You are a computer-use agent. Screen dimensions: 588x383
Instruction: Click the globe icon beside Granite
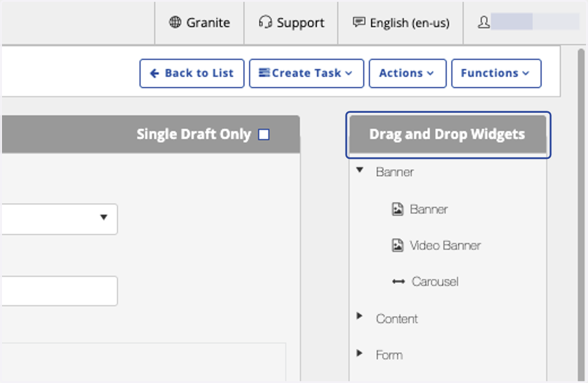175,23
